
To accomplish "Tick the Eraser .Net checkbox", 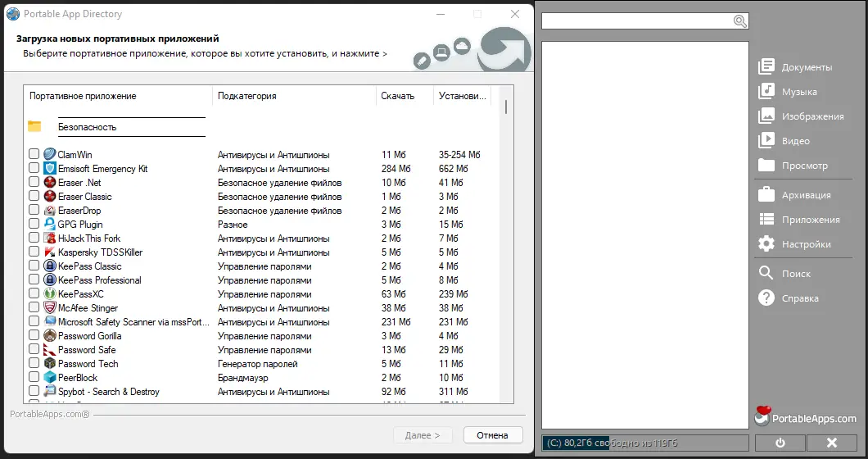I will pos(34,181).
